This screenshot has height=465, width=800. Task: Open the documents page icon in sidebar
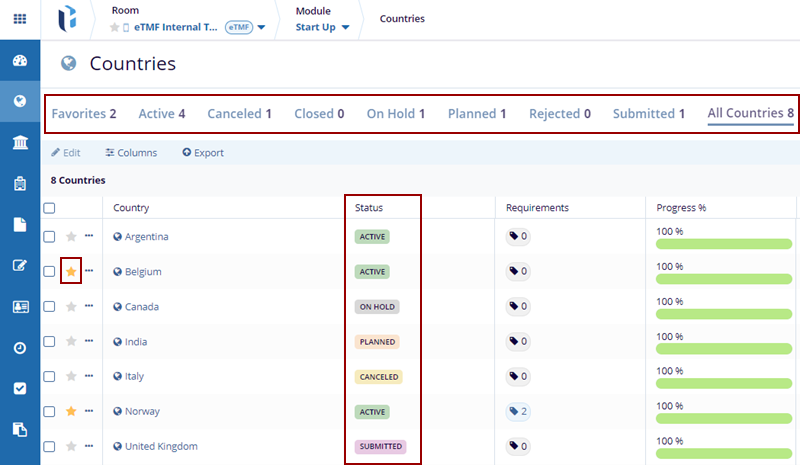click(x=19, y=225)
